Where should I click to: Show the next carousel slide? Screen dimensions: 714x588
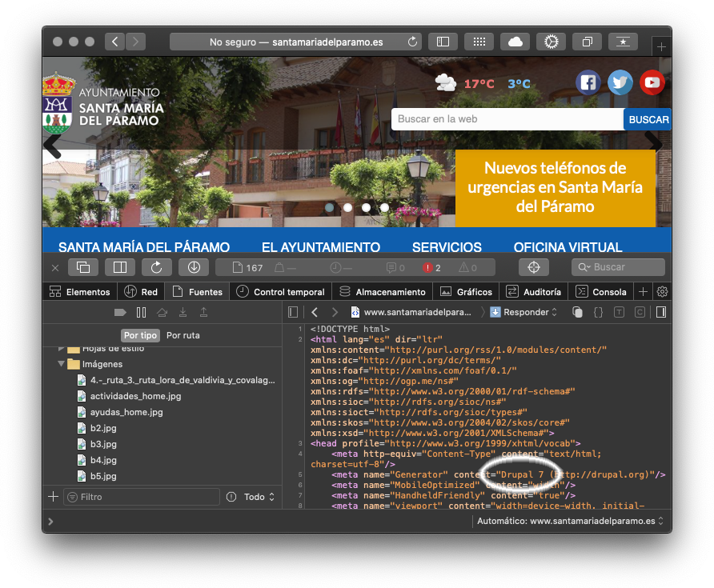pos(654,141)
